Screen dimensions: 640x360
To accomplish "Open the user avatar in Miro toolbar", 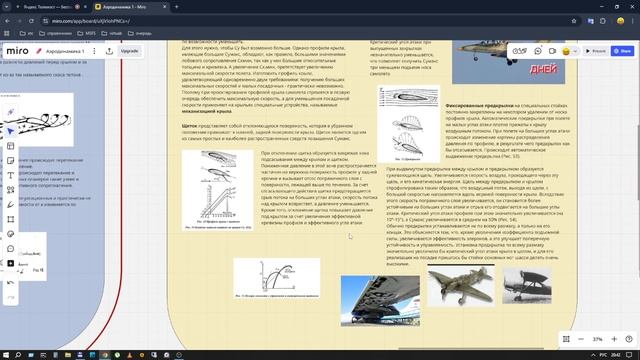I will [x=566, y=51].
